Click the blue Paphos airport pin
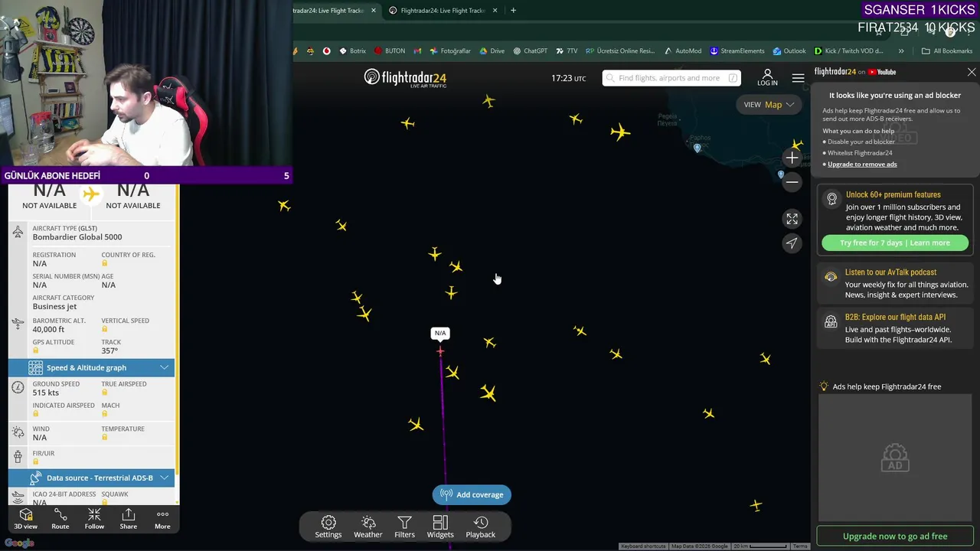 tap(697, 148)
